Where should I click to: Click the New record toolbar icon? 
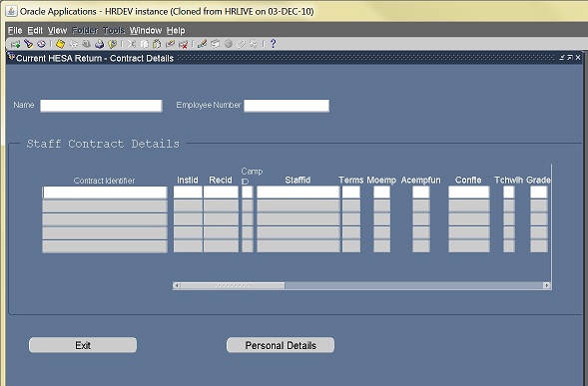click(15, 44)
